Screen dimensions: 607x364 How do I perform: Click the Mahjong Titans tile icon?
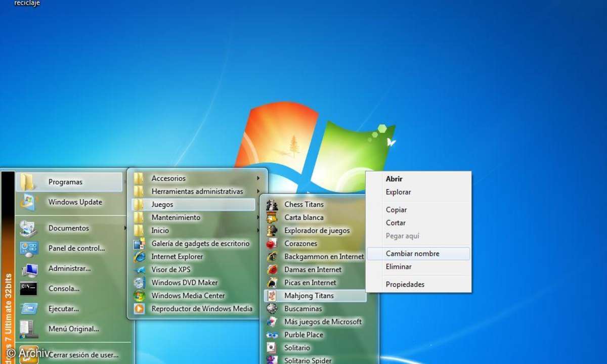pyautogui.click(x=272, y=296)
